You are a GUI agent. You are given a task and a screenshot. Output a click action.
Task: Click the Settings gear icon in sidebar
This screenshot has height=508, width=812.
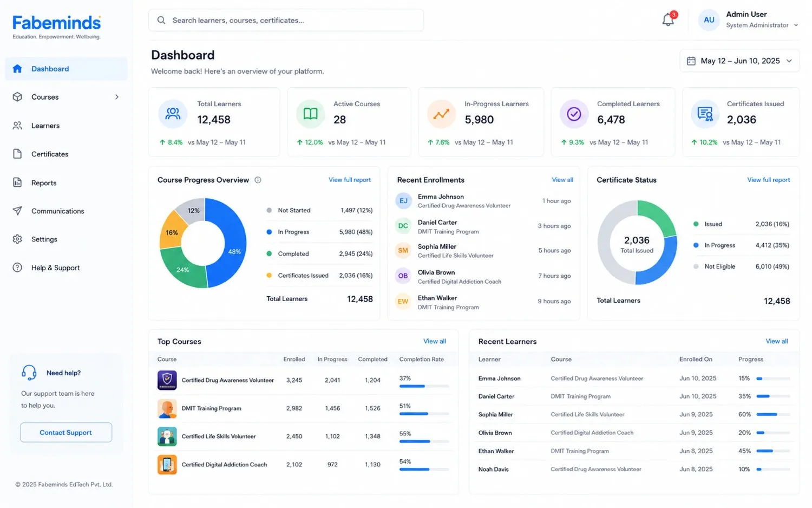[x=17, y=239]
